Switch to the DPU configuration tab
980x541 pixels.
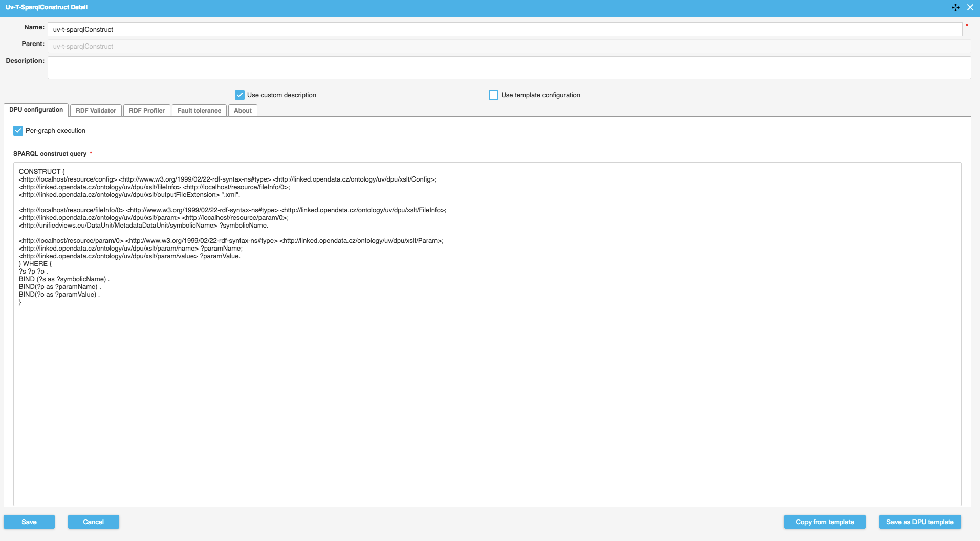pyautogui.click(x=36, y=110)
